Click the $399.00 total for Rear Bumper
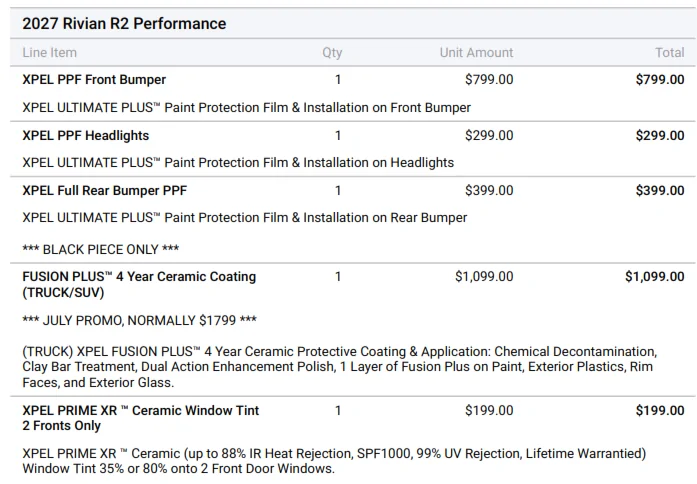Viewport: 697px width, 484px height. (x=660, y=191)
